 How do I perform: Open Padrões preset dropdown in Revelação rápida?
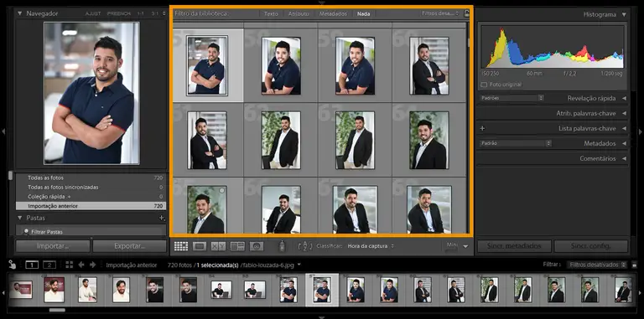(x=512, y=98)
